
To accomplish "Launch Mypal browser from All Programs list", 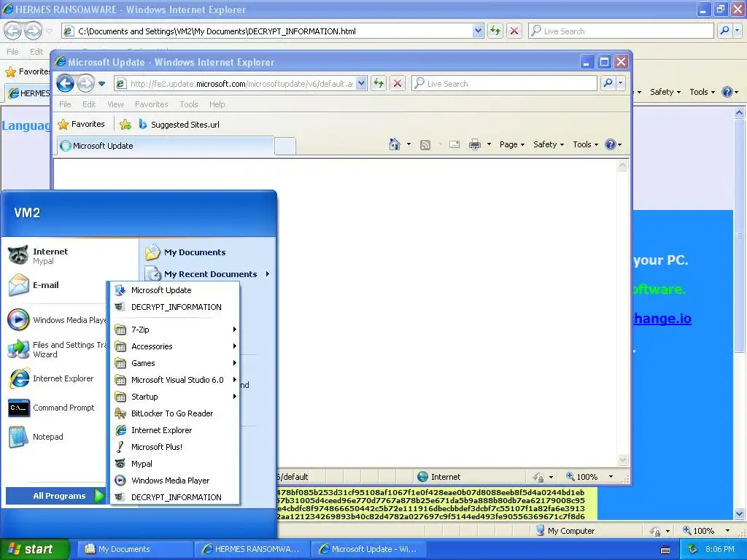I will (x=175, y=463).
